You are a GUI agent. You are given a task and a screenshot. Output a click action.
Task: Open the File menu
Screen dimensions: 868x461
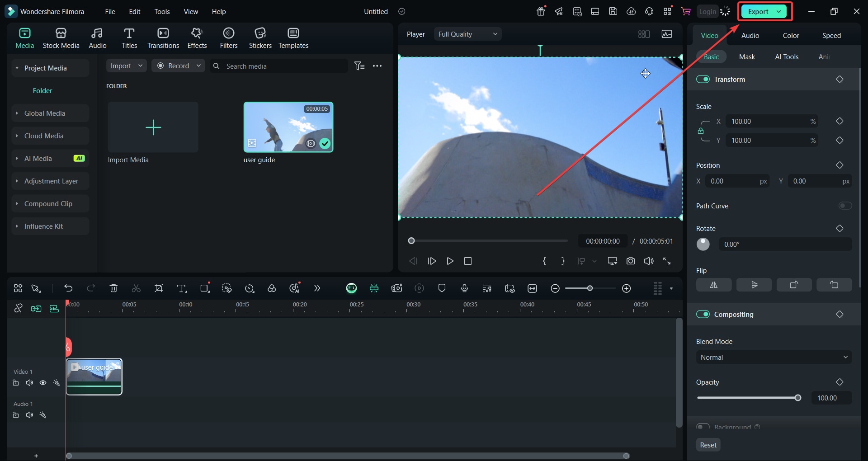pos(110,11)
